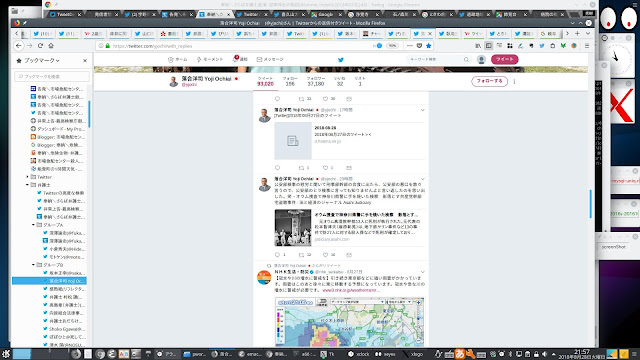The height and width of the screenshot is (360, 640).
Task: Open いいね 32 profile tab
Action: tap(340, 81)
